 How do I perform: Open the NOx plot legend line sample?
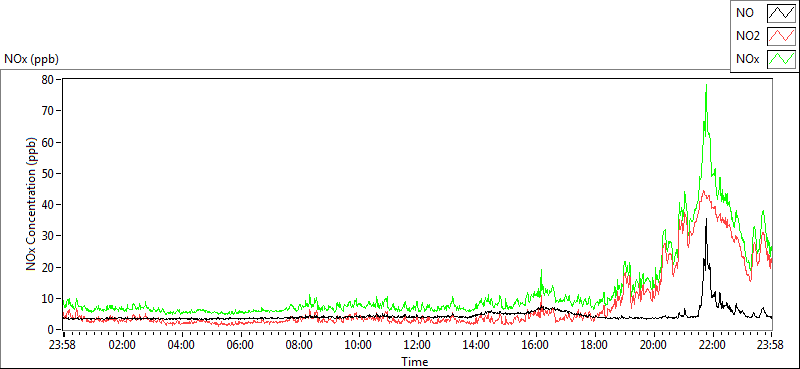point(781,59)
